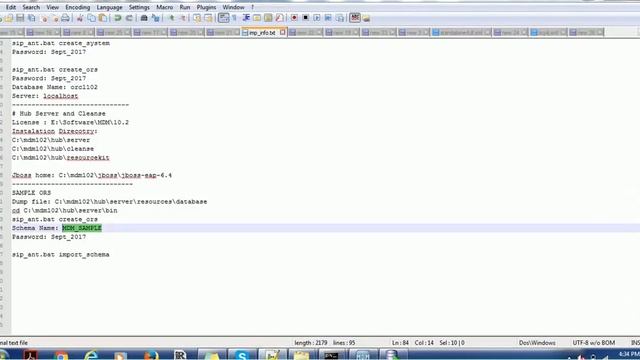Open the Run menu
The image size is (640, 360).
pyautogui.click(x=185, y=7)
